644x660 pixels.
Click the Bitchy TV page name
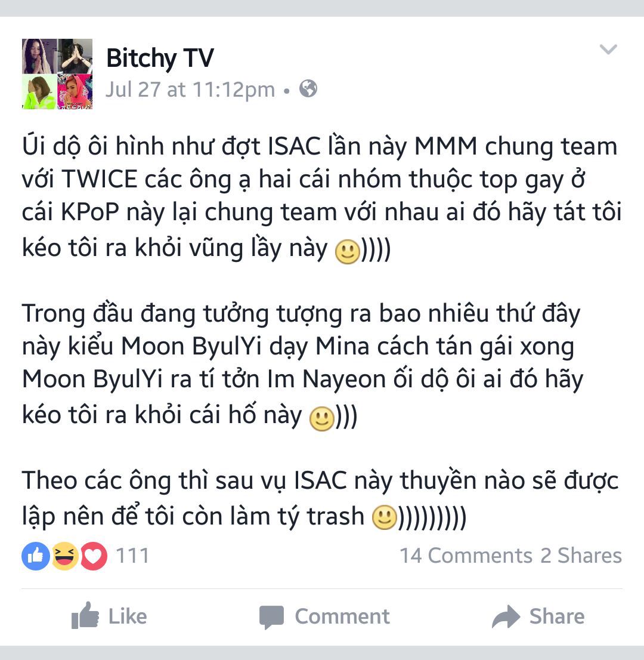[x=160, y=58]
